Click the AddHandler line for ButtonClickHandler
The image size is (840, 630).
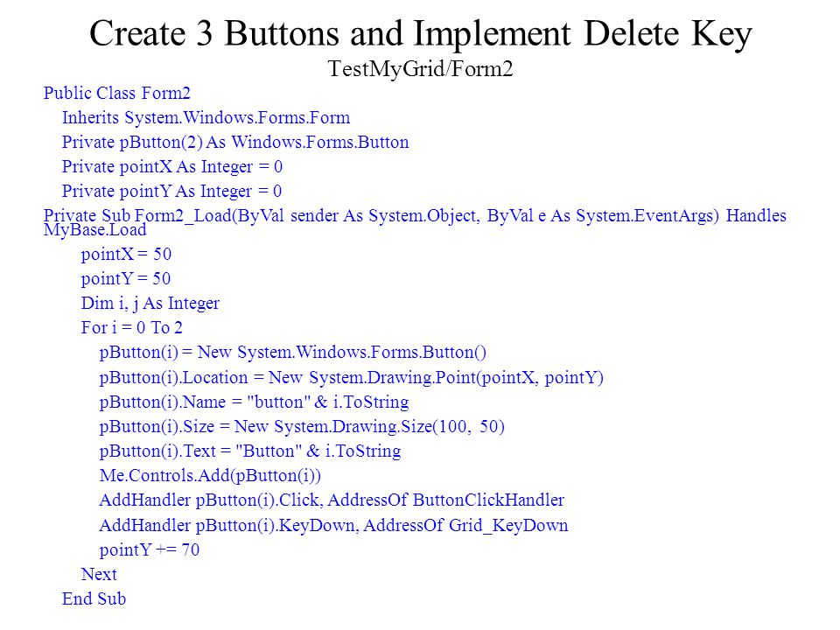(x=332, y=500)
